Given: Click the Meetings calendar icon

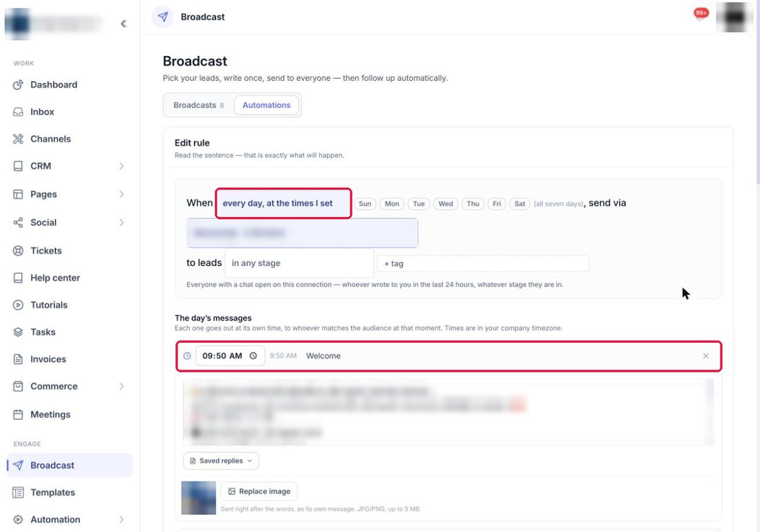Looking at the screenshot, I should (18, 415).
